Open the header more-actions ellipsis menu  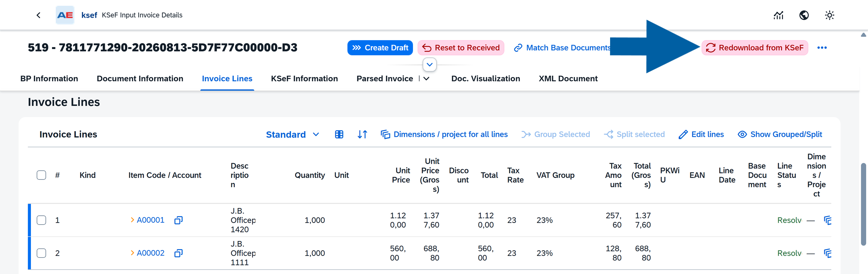coord(822,48)
